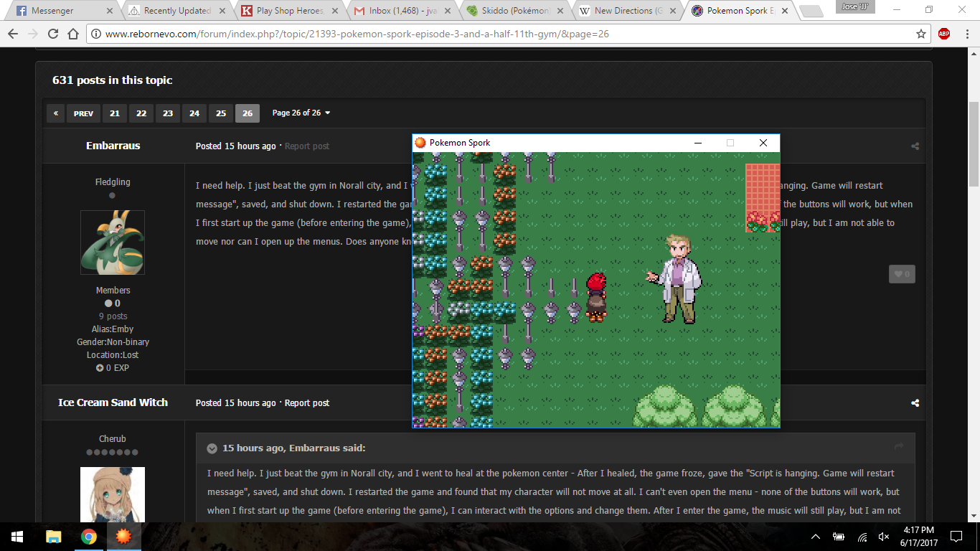Go to page 24
Image resolution: width=980 pixels, height=551 pixels.
coord(194,113)
